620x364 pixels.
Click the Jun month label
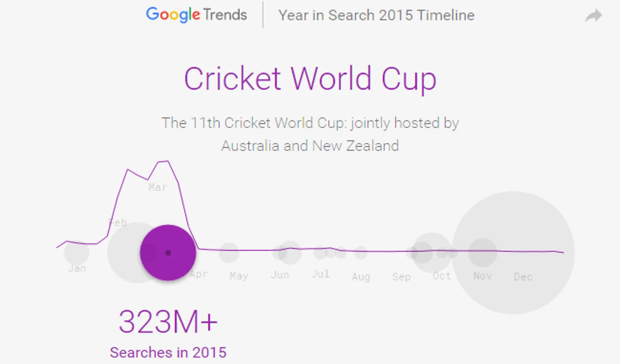(x=280, y=275)
